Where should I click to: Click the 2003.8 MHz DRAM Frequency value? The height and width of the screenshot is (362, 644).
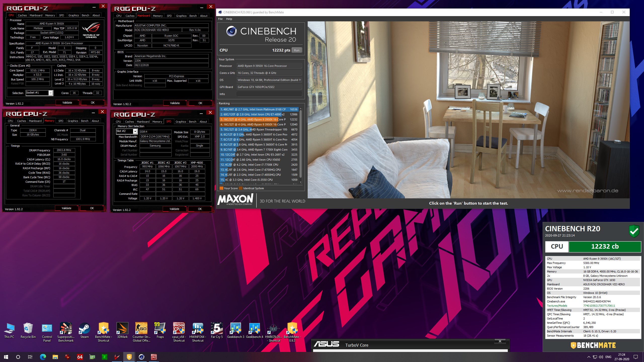(64, 150)
